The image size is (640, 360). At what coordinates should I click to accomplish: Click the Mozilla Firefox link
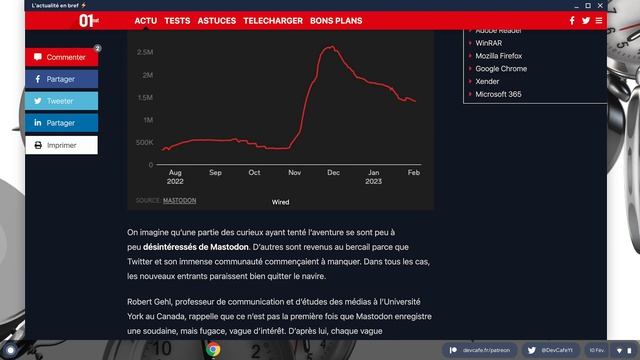click(498, 56)
